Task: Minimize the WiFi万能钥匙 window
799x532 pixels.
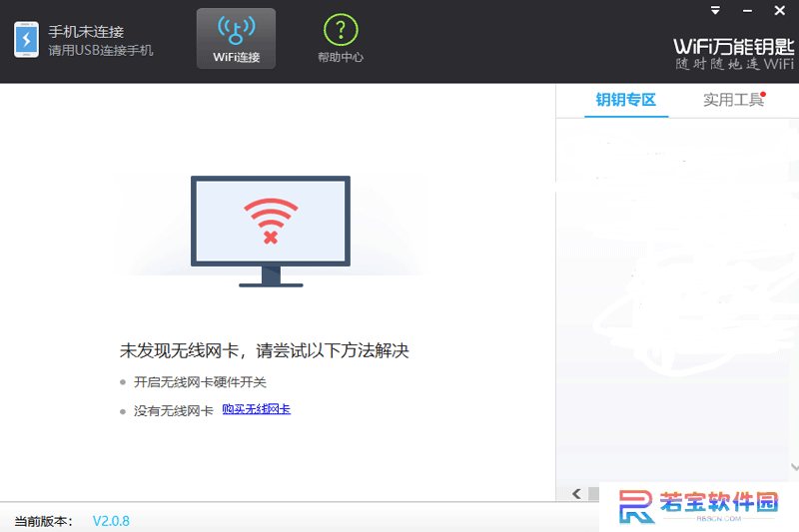Action: [747, 11]
